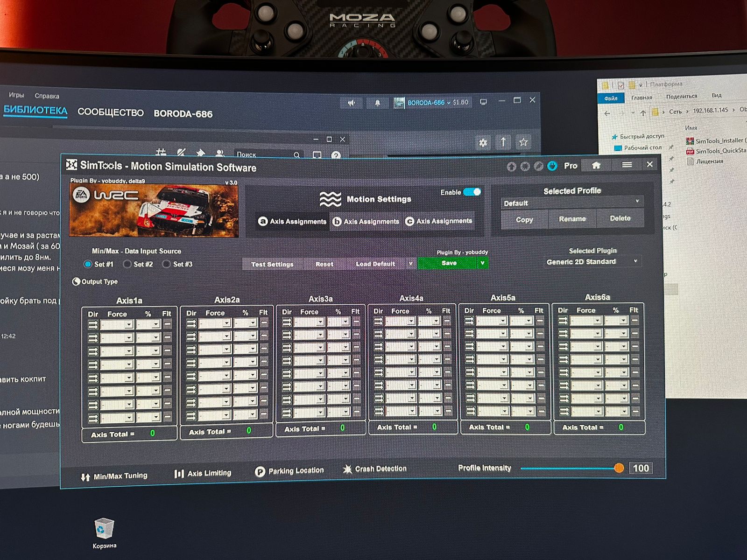Open Axis Limiting
This screenshot has height=560, width=747.
coord(203,473)
